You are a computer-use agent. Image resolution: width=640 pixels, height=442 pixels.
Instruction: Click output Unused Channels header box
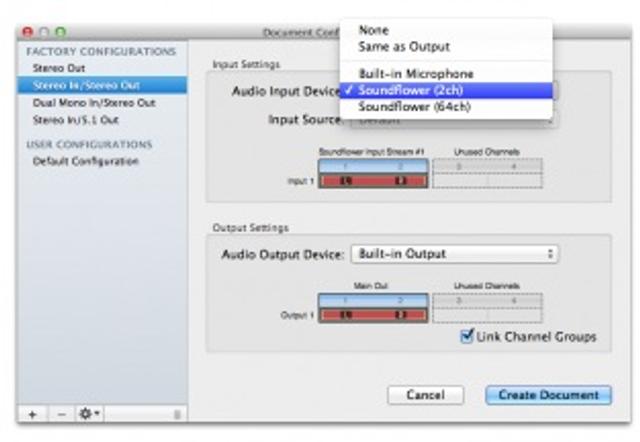pyautogui.click(x=487, y=301)
